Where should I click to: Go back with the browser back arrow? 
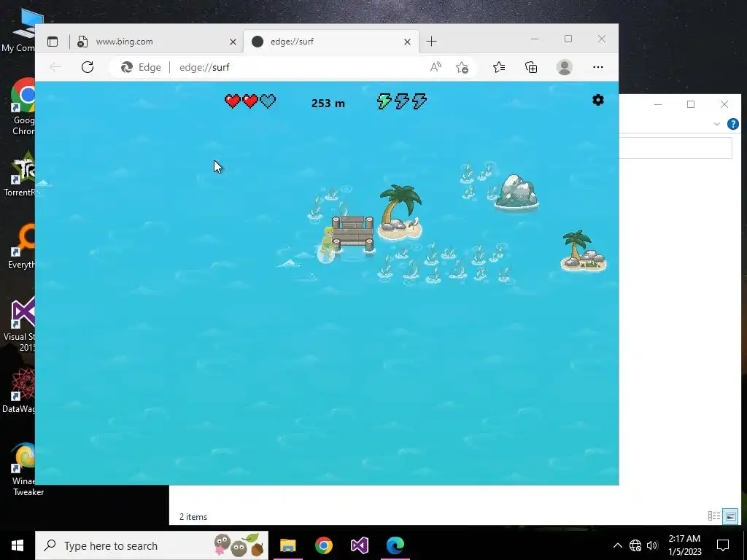pos(55,67)
